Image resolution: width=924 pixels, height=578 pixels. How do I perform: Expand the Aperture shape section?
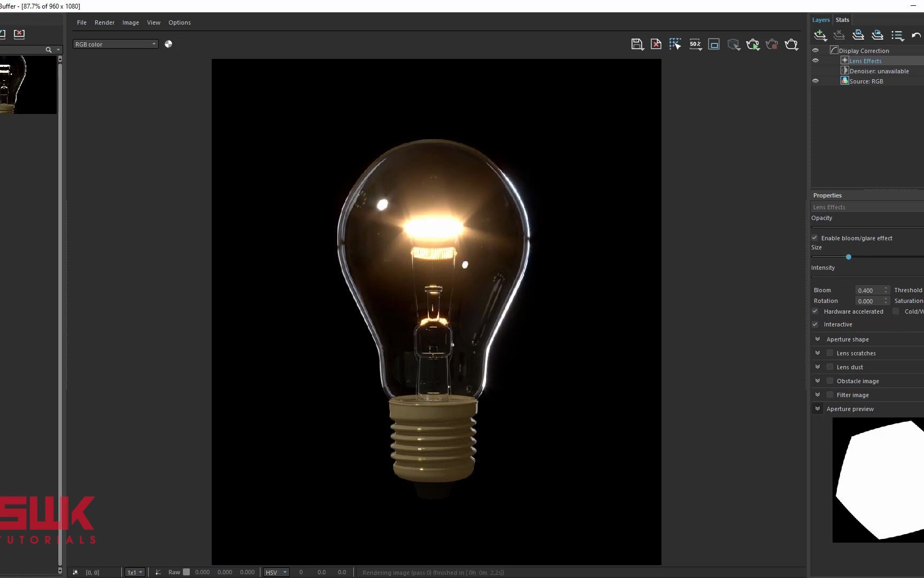click(x=818, y=338)
